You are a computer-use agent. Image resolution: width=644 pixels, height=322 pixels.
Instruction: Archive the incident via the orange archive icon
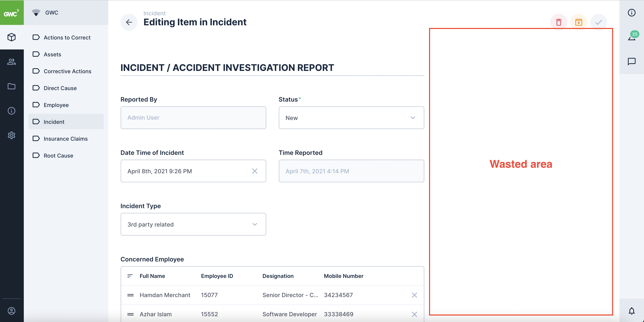coord(579,22)
